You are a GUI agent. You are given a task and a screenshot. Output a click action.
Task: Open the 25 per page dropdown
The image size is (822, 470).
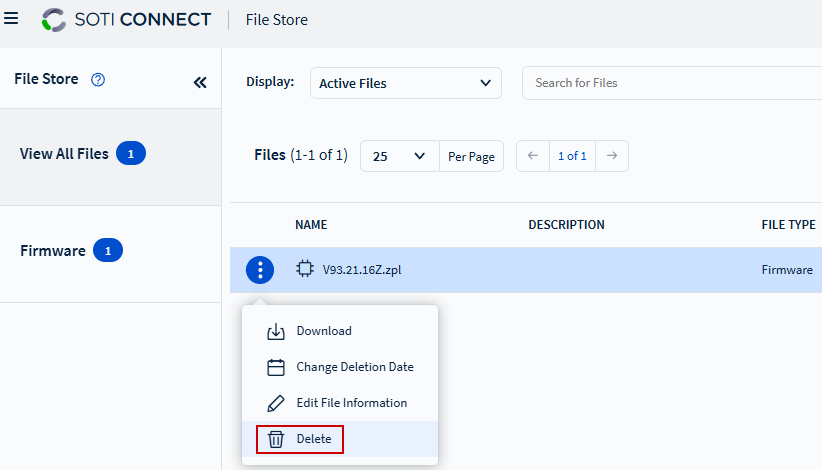coord(399,157)
